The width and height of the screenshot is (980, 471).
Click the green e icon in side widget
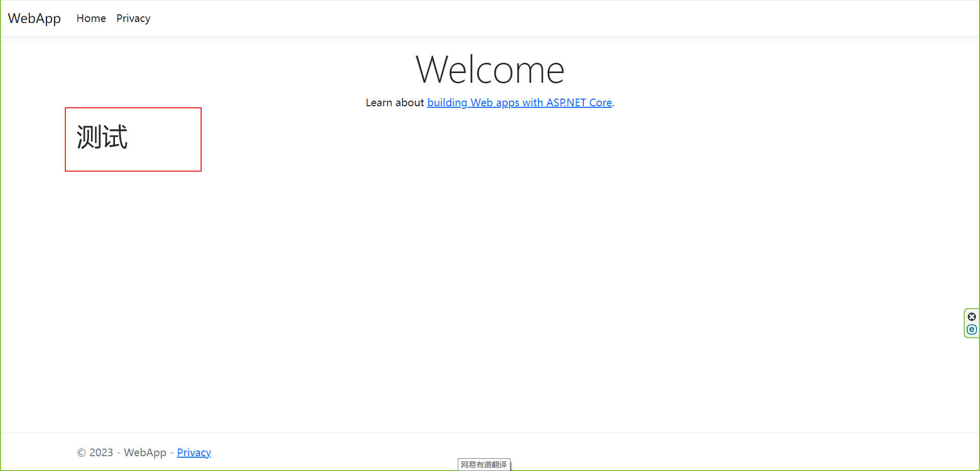pos(972,329)
